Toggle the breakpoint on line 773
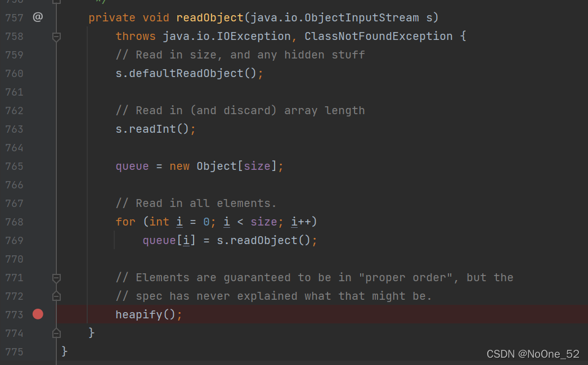The width and height of the screenshot is (588, 365). pos(38,314)
